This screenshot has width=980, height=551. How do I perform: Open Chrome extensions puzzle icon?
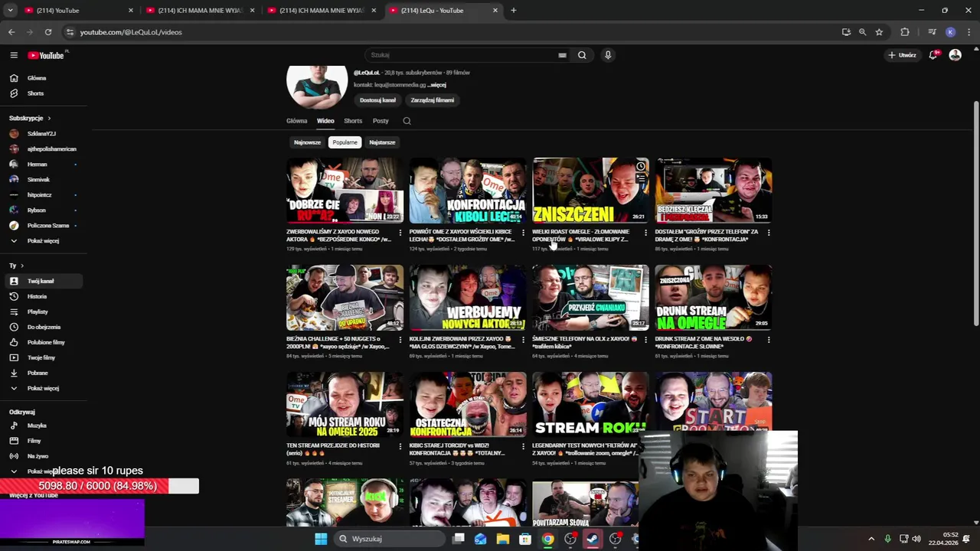[x=905, y=32]
